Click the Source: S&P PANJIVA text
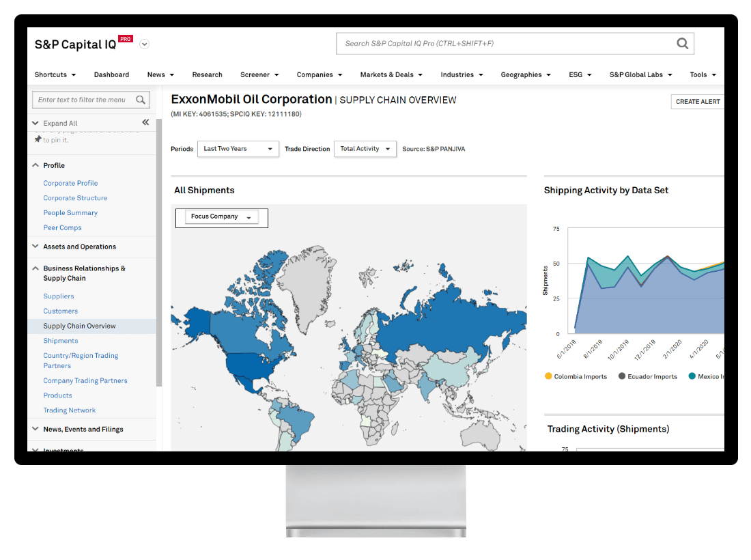 coord(434,149)
